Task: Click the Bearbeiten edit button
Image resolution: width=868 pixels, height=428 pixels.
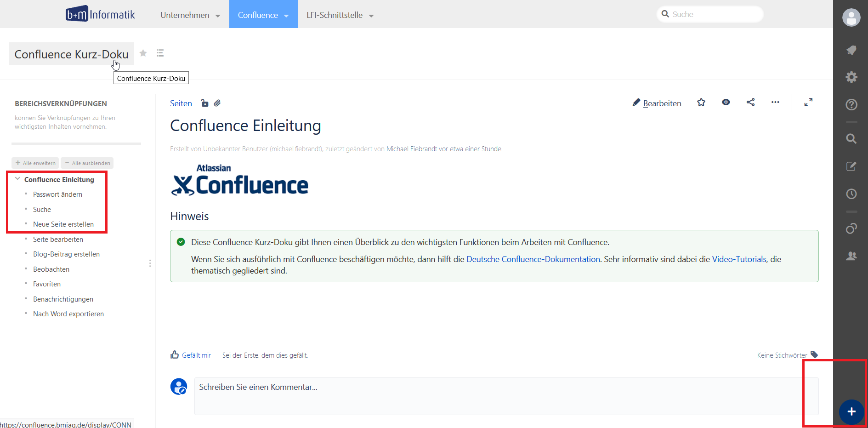Action: [657, 103]
